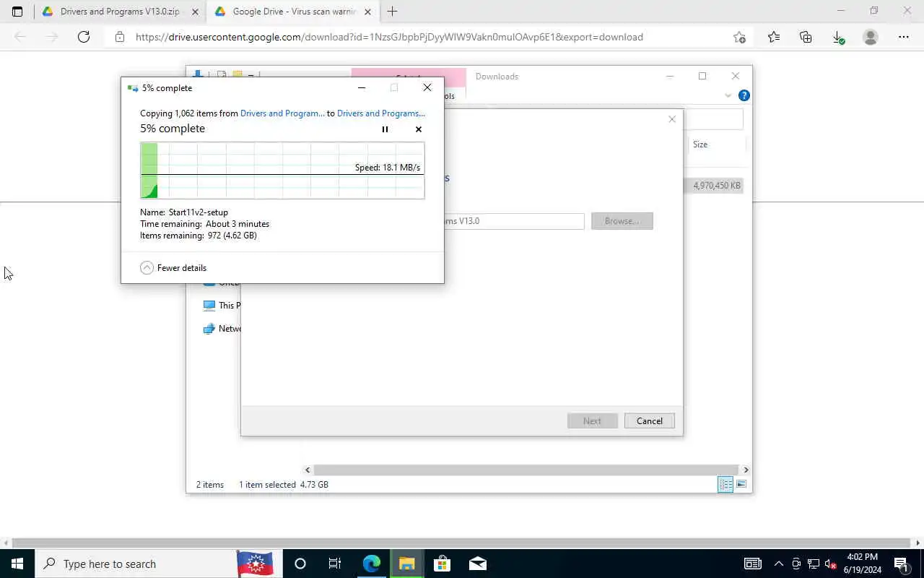924x578 pixels.
Task: Show hidden system tray icons
Action: tap(778, 564)
